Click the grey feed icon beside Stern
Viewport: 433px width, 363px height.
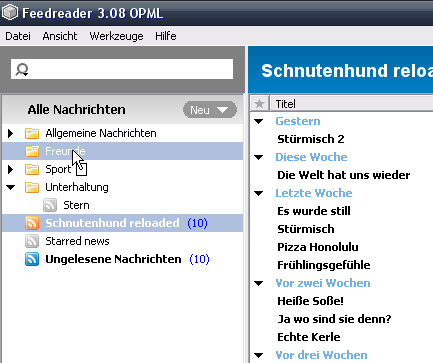point(50,205)
